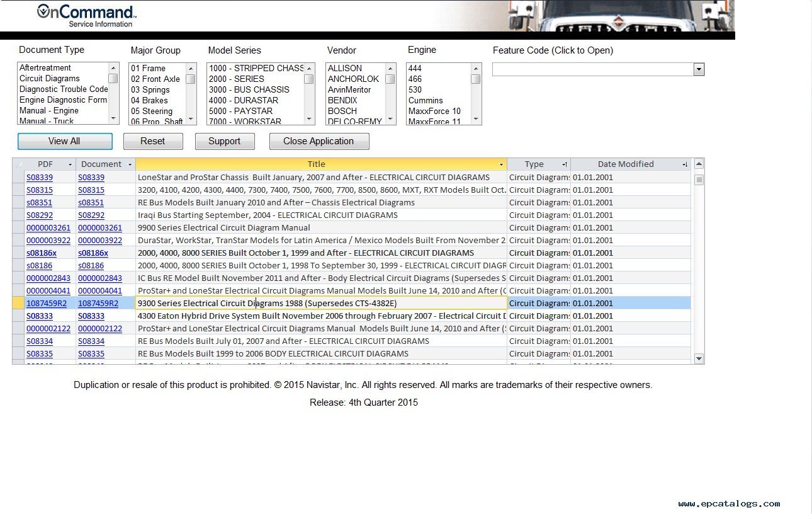Viewport: 812px width, 514px height.
Task: Open PDF link S08339
Action: pos(40,178)
